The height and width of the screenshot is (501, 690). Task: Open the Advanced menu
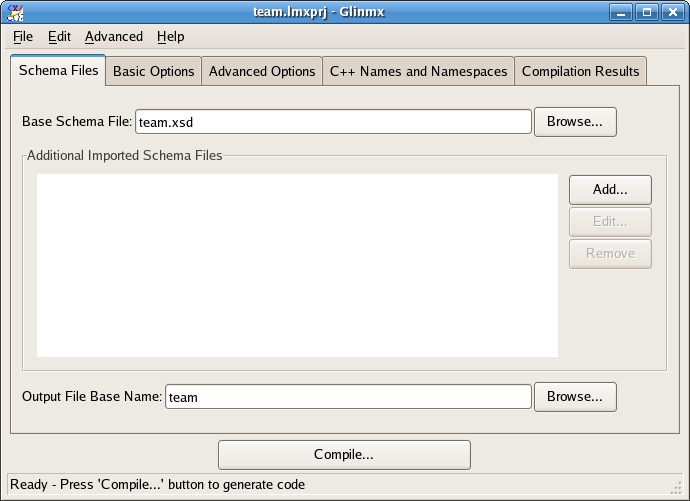(x=114, y=37)
